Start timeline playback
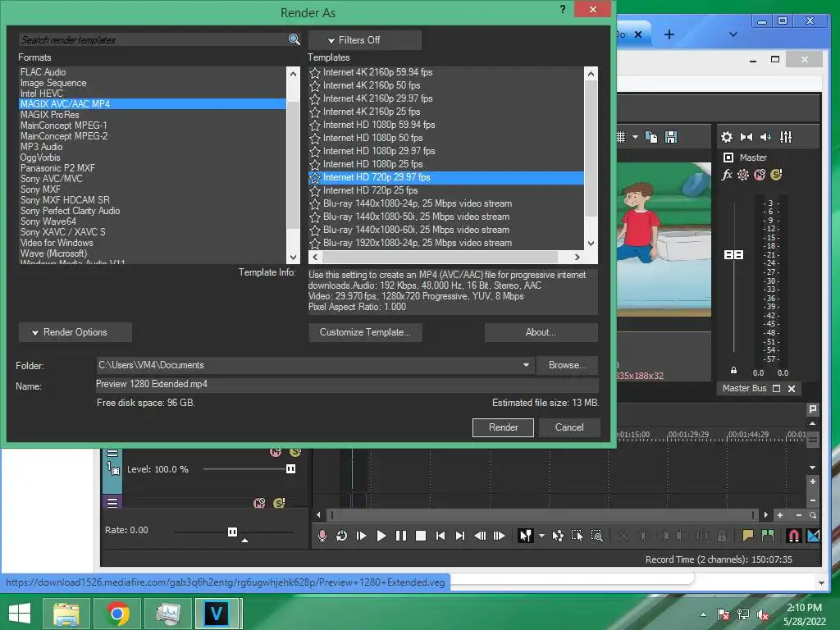840x630 pixels. click(x=381, y=536)
